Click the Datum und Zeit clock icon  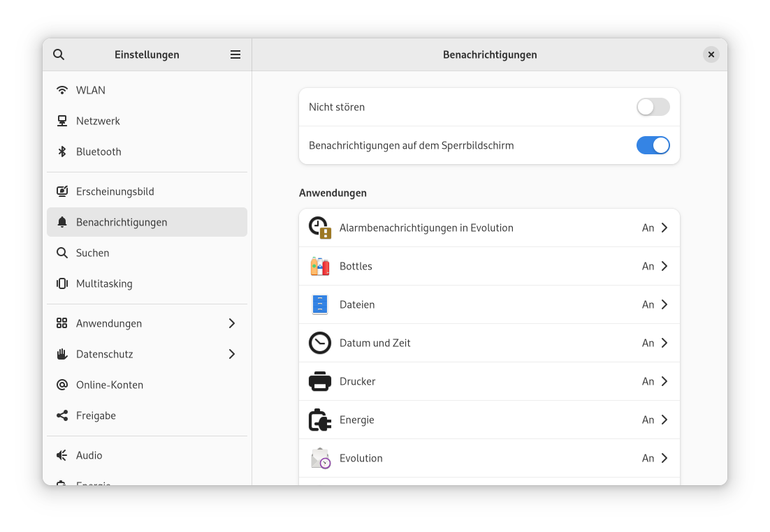[320, 343]
